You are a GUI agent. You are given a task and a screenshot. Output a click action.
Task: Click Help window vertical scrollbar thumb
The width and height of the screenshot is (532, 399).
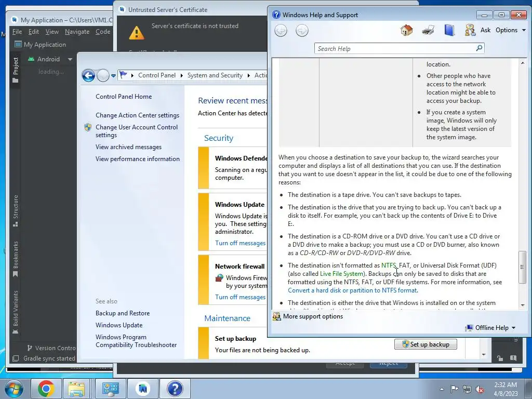[x=523, y=268]
